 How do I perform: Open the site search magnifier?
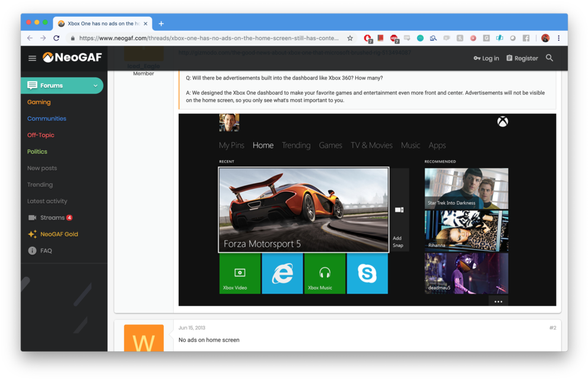[x=549, y=58]
